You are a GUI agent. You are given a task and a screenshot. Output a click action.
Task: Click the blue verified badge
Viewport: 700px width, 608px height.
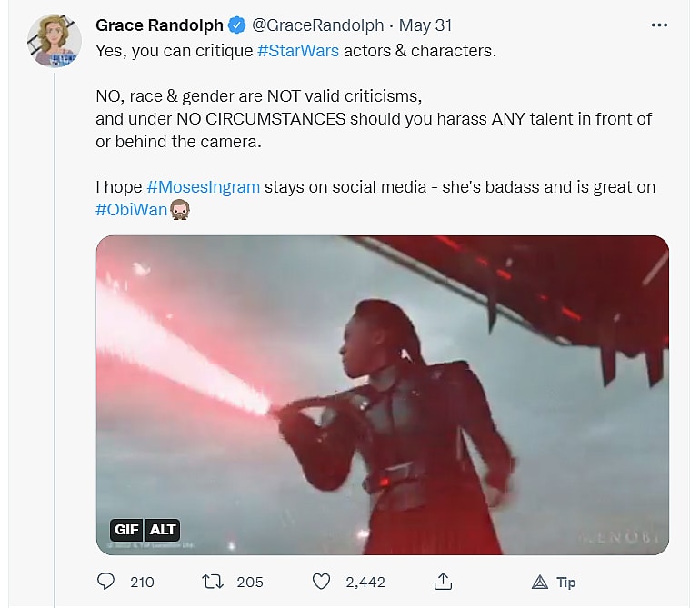click(x=235, y=26)
